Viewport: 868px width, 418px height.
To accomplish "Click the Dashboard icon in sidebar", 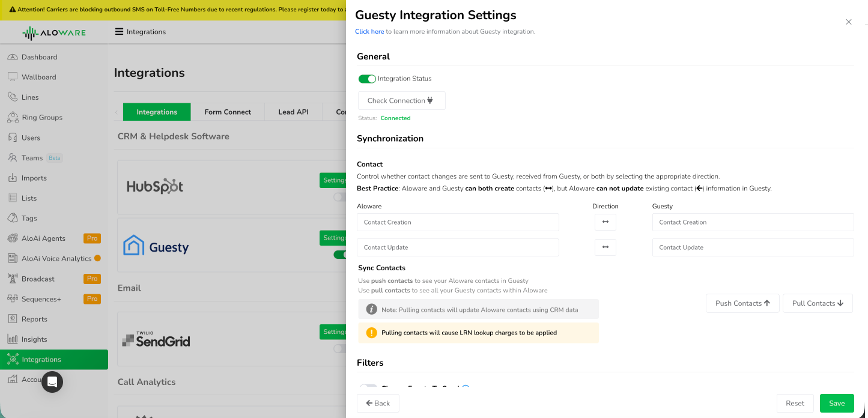I will (12, 57).
